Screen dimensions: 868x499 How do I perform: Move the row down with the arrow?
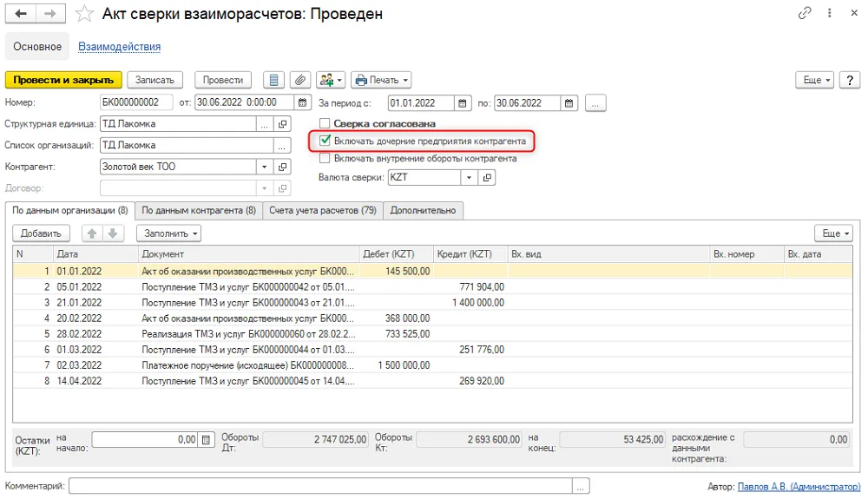click(x=113, y=233)
